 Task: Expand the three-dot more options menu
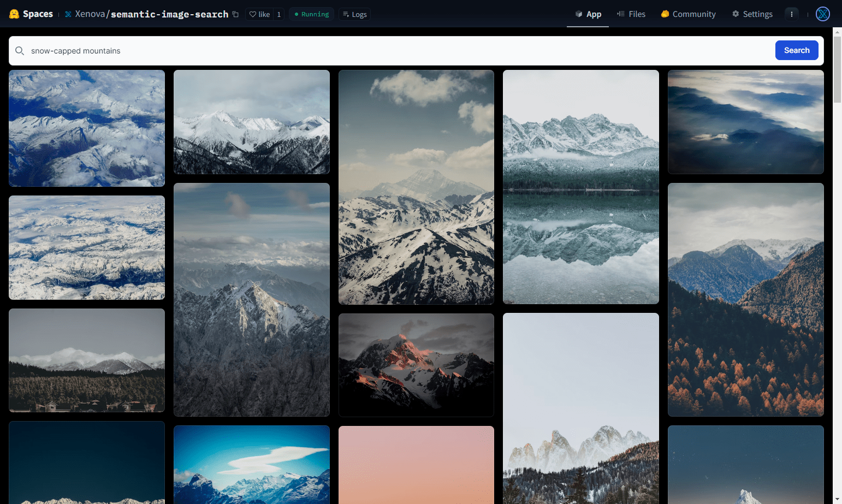click(x=791, y=14)
